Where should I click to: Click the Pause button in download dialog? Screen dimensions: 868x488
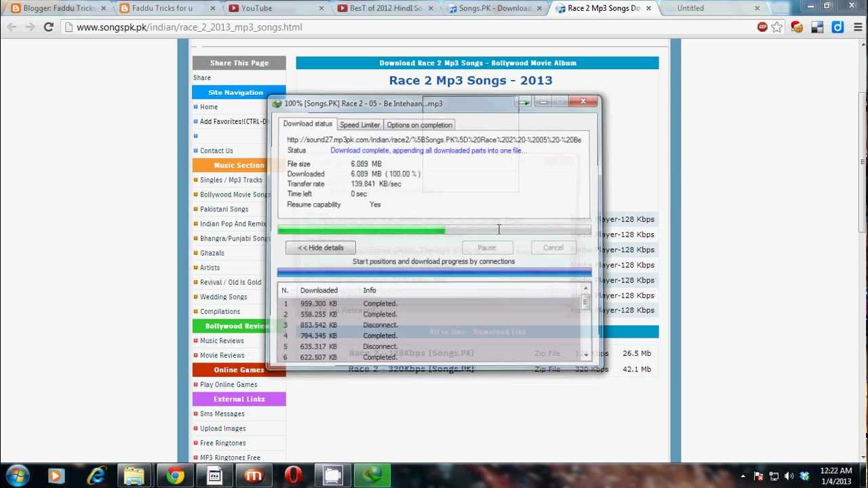click(487, 247)
